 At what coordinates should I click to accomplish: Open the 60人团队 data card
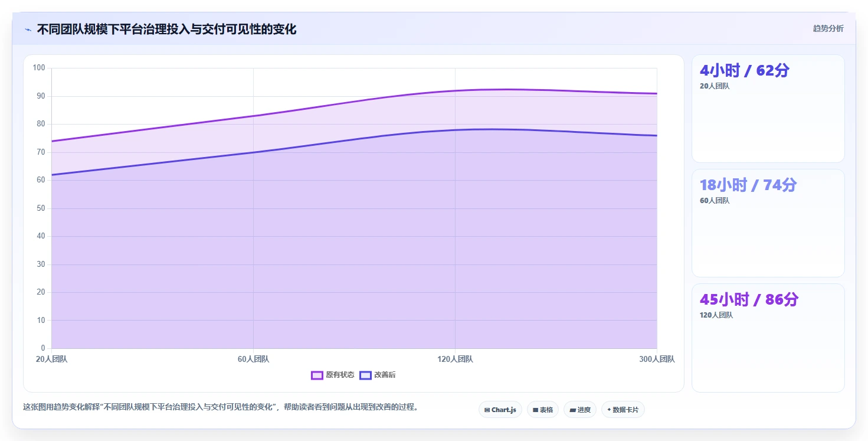click(x=768, y=223)
